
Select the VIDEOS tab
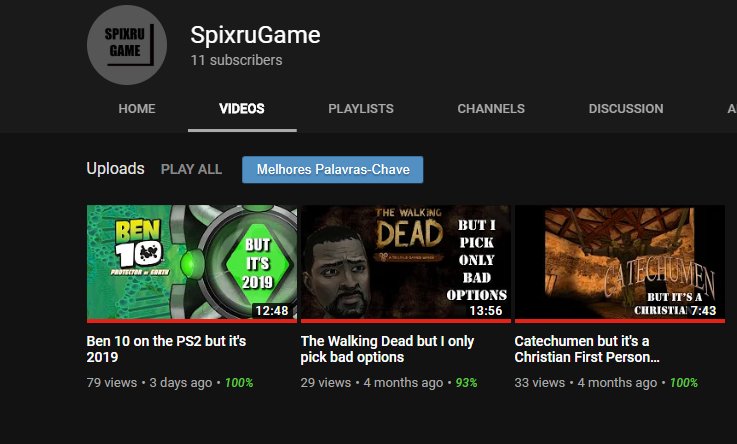coord(242,109)
